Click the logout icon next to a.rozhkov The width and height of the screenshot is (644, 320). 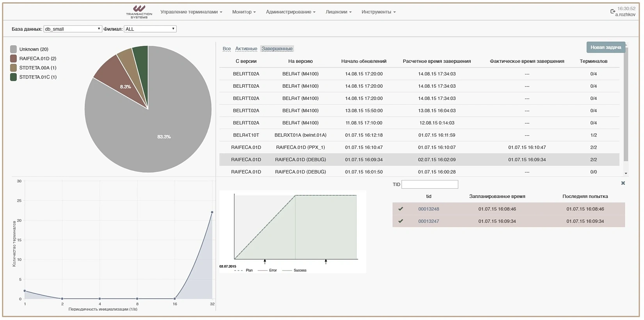coord(612,12)
